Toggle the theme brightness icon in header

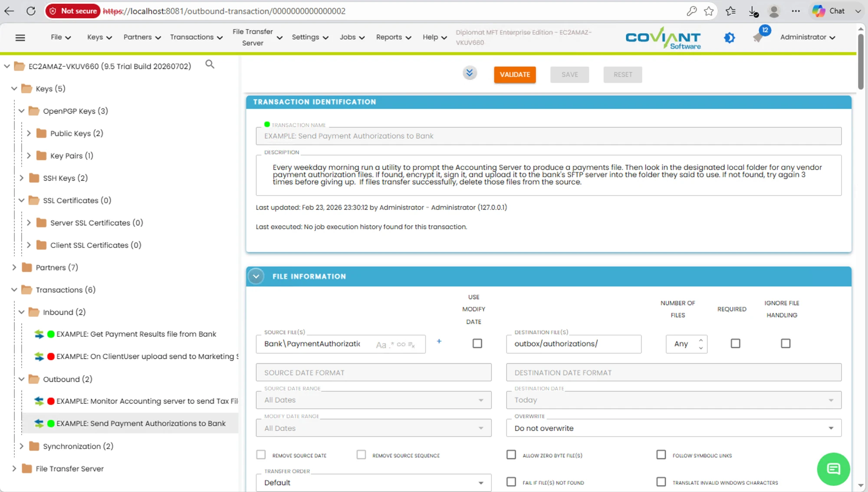tap(730, 38)
